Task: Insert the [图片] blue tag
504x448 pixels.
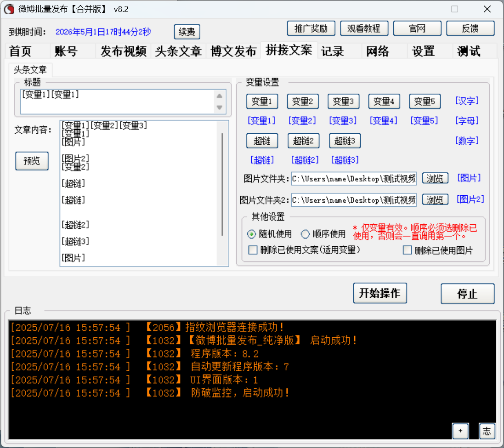Action: 469,178
